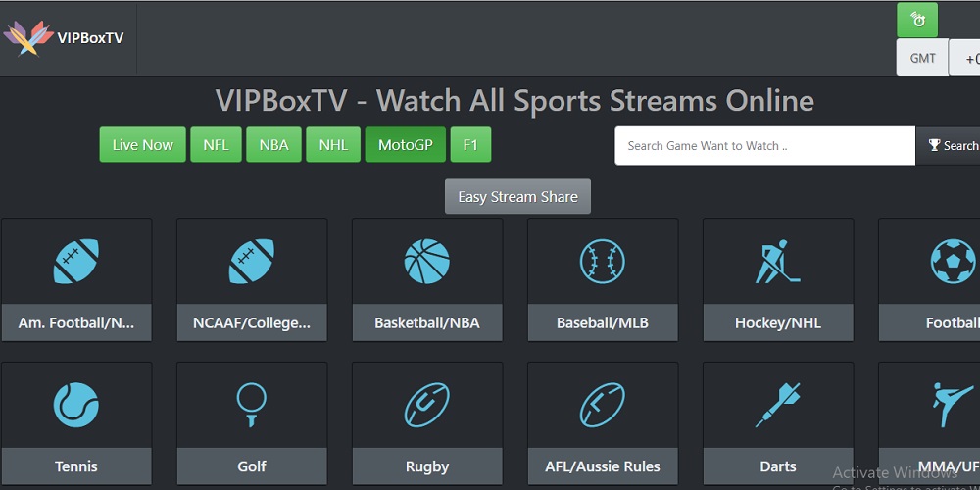Open the Rugby category label
Image resolution: width=980 pixels, height=490 pixels.
coord(427,466)
